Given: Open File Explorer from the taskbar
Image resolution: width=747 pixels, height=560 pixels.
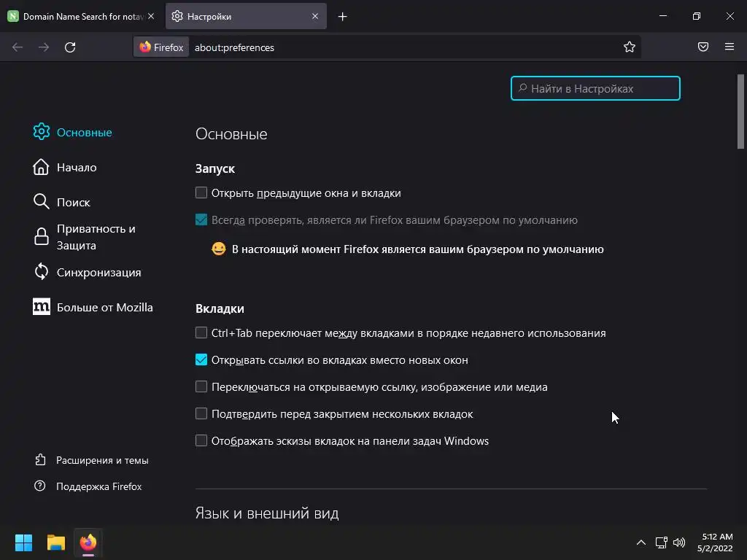Looking at the screenshot, I should pyautogui.click(x=55, y=542).
